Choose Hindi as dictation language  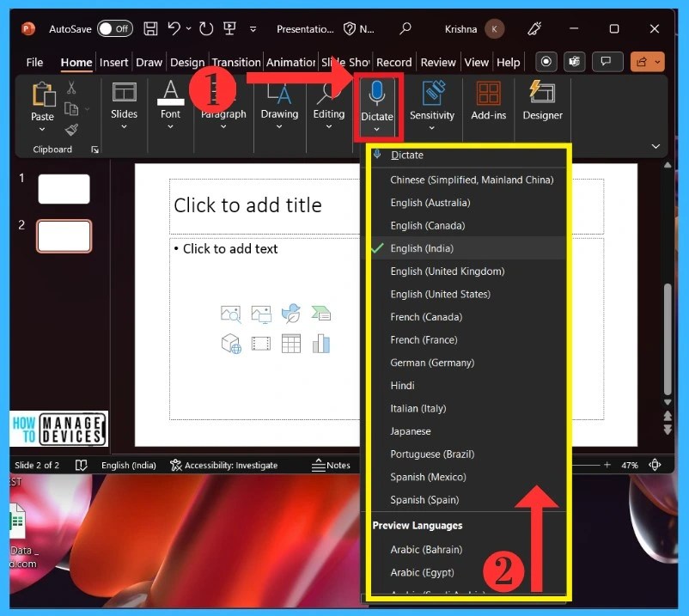pyautogui.click(x=401, y=385)
